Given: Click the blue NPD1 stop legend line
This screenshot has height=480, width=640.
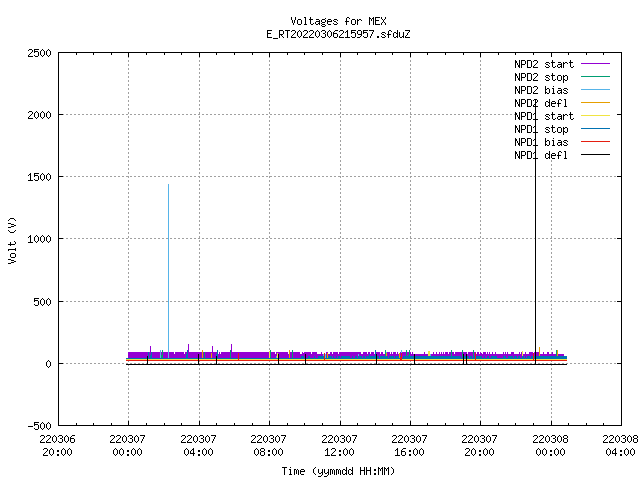Looking at the screenshot, I should [x=596, y=129].
